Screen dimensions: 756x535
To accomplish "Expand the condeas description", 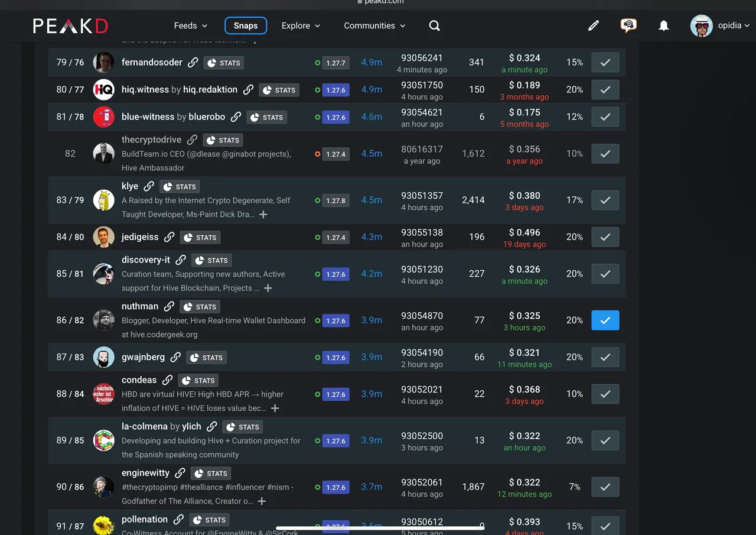I will 275,408.
